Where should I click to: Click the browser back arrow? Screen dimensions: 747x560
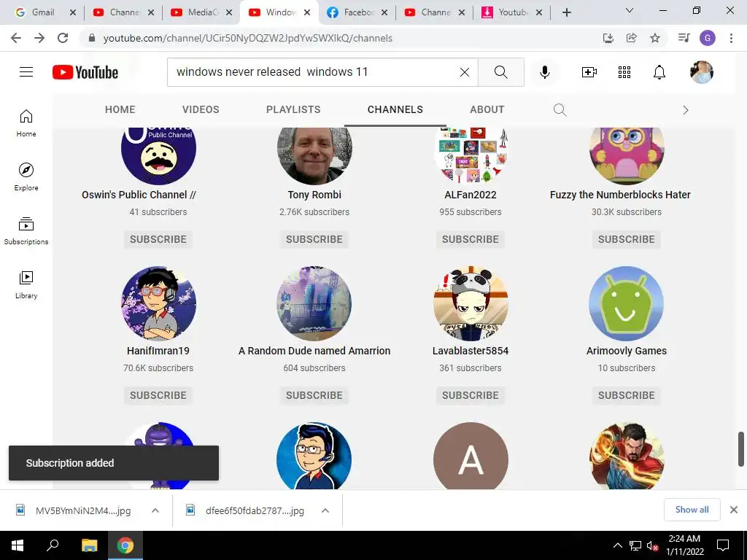pos(16,38)
